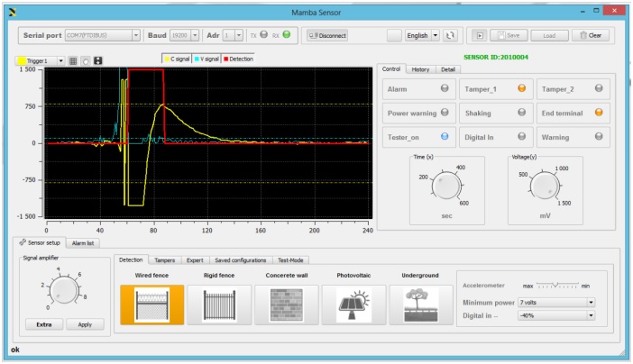633x364 pixels.
Task: Switch to the History tab
Action: click(420, 69)
